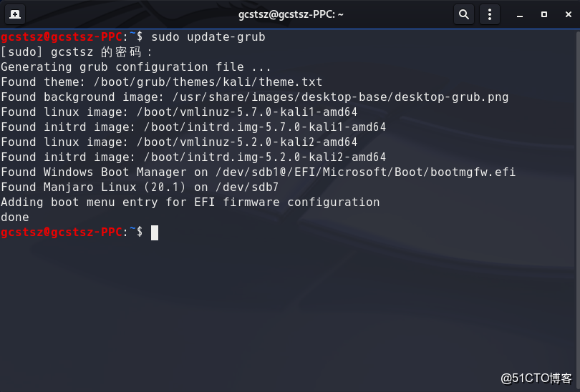This screenshot has width=580, height=392.
Task: Open a new terminal tab
Action: pos(15,14)
